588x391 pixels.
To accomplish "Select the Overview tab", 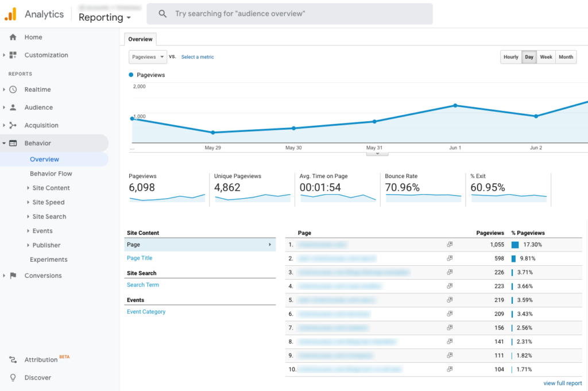I will pyautogui.click(x=140, y=39).
